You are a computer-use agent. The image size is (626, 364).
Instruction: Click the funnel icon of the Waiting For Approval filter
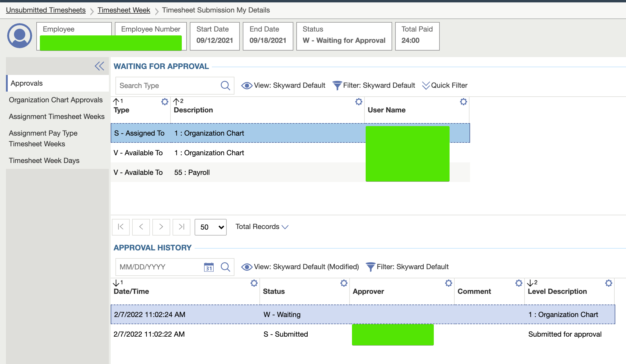coord(337,86)
